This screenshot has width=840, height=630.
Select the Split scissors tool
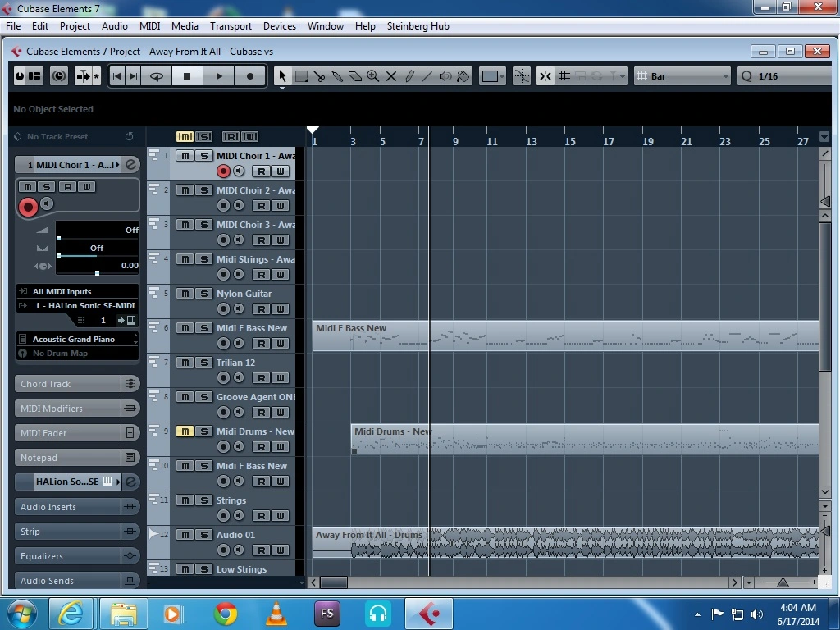point(319,76)
